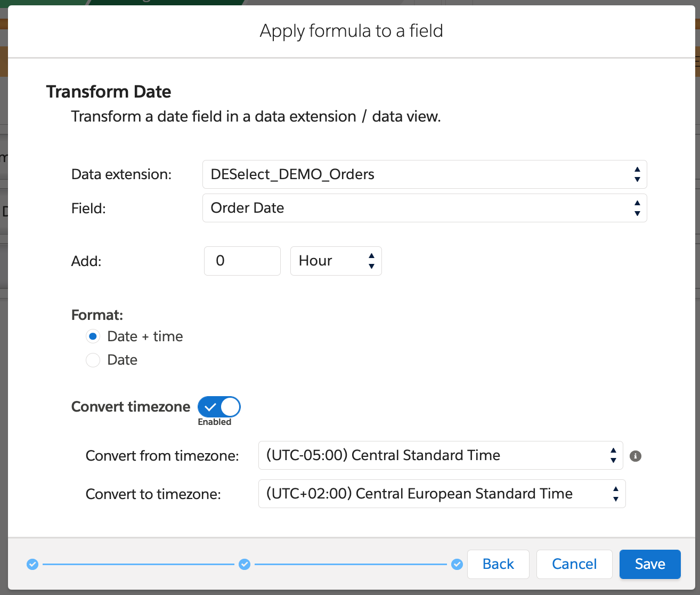The width and height of the screenshot is (700, 595).
Task: Click the 'Convert from timezone:' label
Action: pos(162,456)
